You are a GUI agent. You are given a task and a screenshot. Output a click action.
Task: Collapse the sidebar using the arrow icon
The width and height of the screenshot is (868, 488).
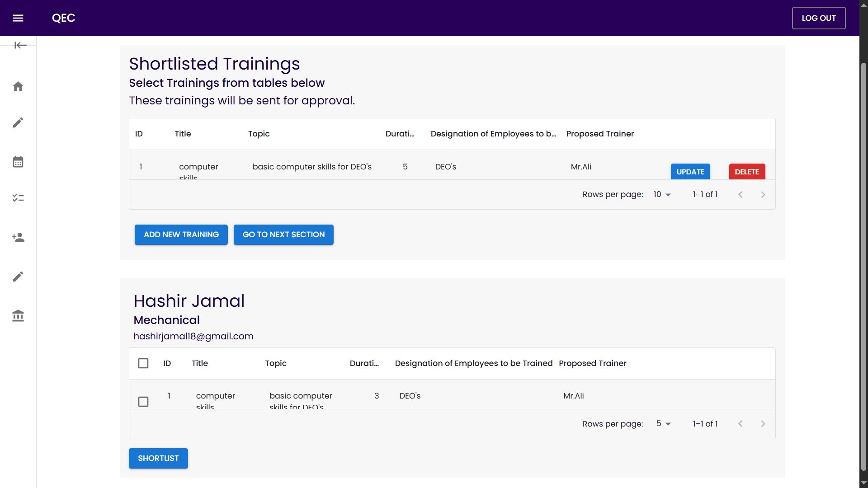coord(20,45)
